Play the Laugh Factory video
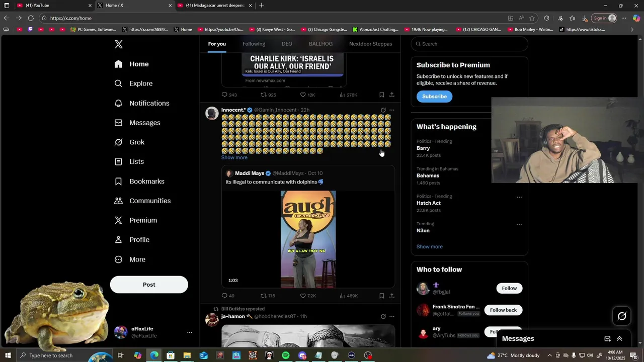 tap(308, 239)
